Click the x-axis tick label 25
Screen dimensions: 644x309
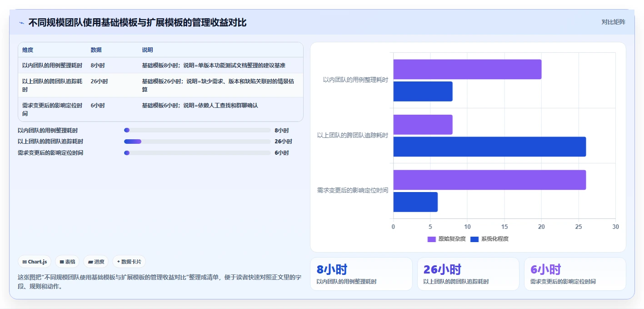coord(579,227)
